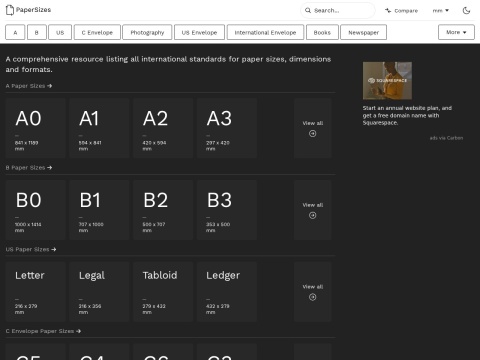Image resolution: width=480 pixels, height=360 pixels.
Task: Click the arrow beside US Paper Sizes
Action: [54, 249]
